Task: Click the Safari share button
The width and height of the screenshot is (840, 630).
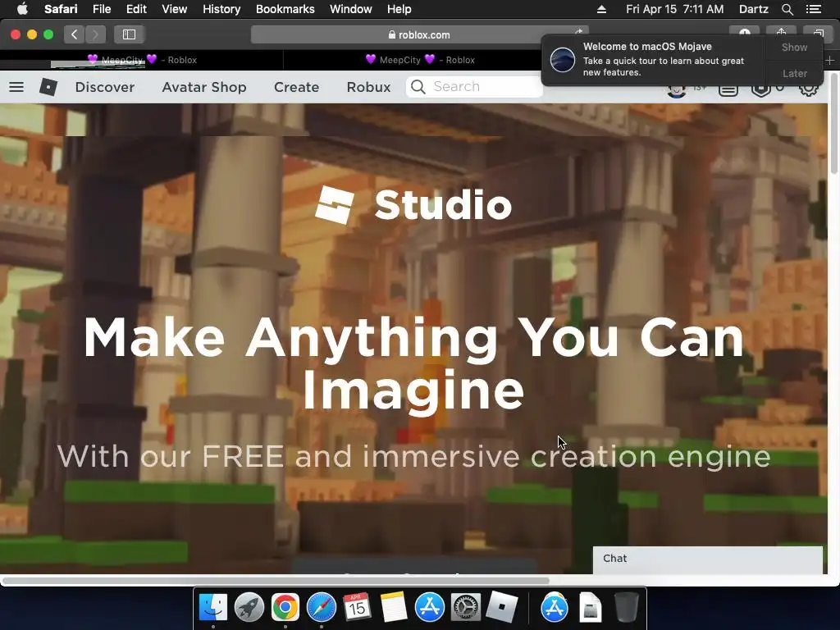Action: [781, 33]
